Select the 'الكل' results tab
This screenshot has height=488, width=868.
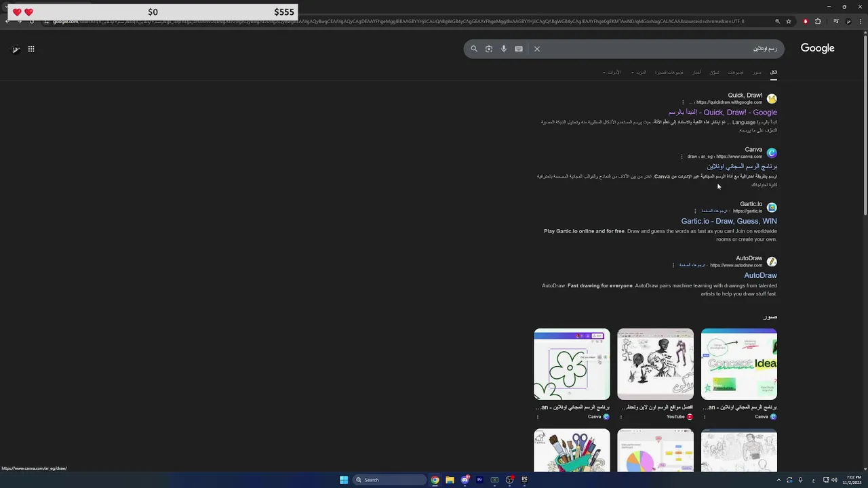click(x=773, y=72)
